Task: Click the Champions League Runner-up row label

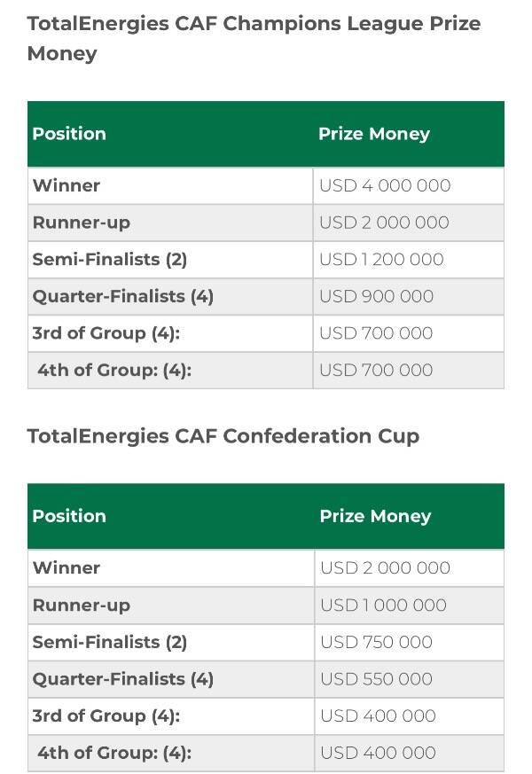Action: 82,223
